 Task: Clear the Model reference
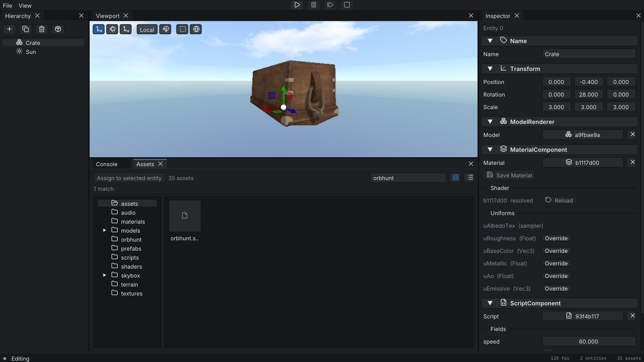tap(633, 134)
